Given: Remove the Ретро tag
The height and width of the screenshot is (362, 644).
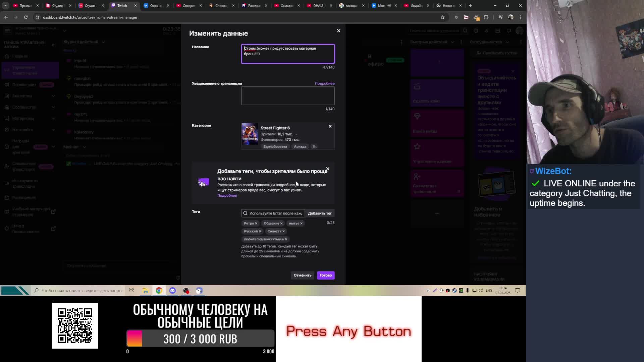Looking at the screenshot, I should coord(256,224).
